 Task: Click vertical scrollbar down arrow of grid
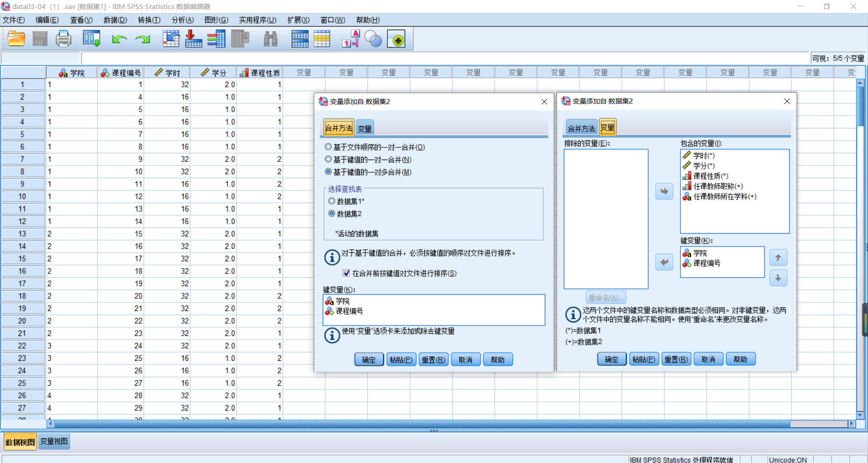coord(860,415)
